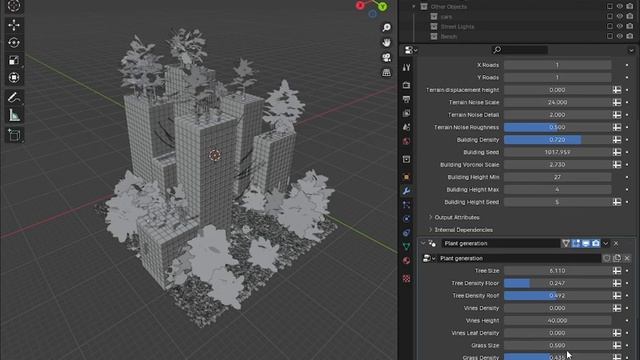
Task: Open Plant generation modifier extras dropdown
Action: point(606,244)
